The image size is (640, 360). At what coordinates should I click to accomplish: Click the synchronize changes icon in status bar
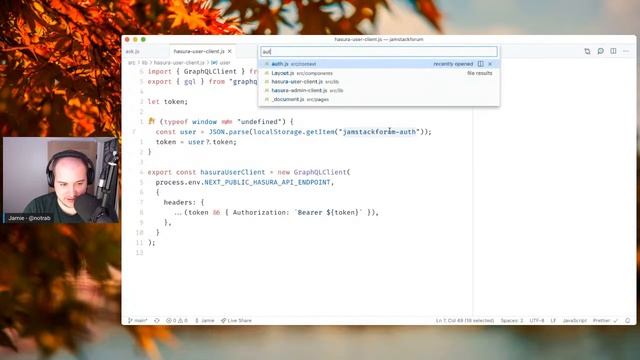[x=157, y=321]
